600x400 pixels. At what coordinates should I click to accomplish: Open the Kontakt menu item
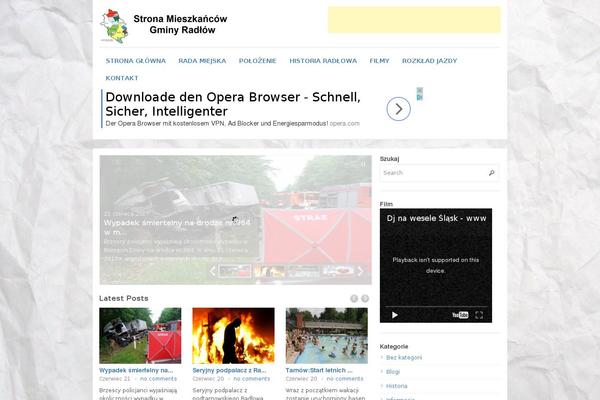click(x=122, y=78)
